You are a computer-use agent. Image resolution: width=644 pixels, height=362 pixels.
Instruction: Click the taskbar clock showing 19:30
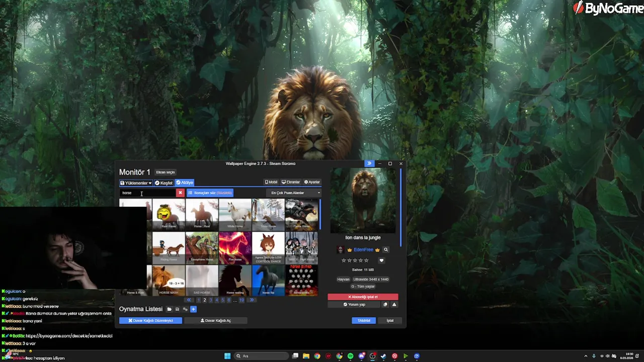click(x=626, y=356)
